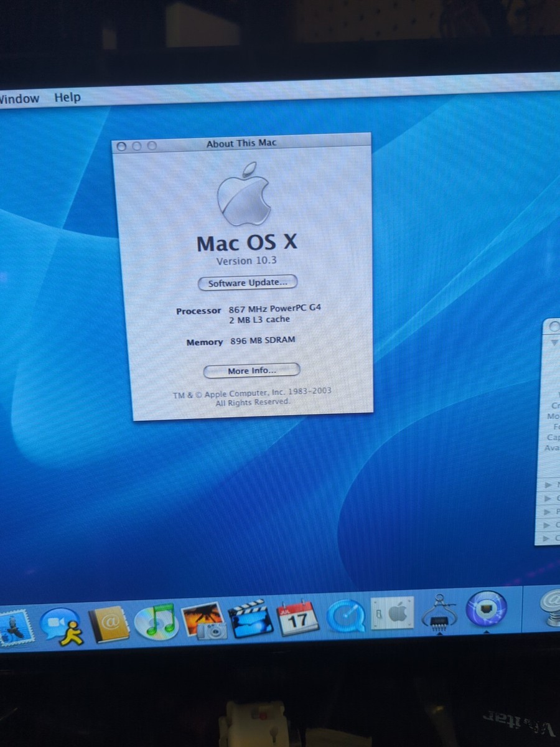Click the Software Update... button
The height and width of the screenshot is (747, 560).
[x=248, y=283]
